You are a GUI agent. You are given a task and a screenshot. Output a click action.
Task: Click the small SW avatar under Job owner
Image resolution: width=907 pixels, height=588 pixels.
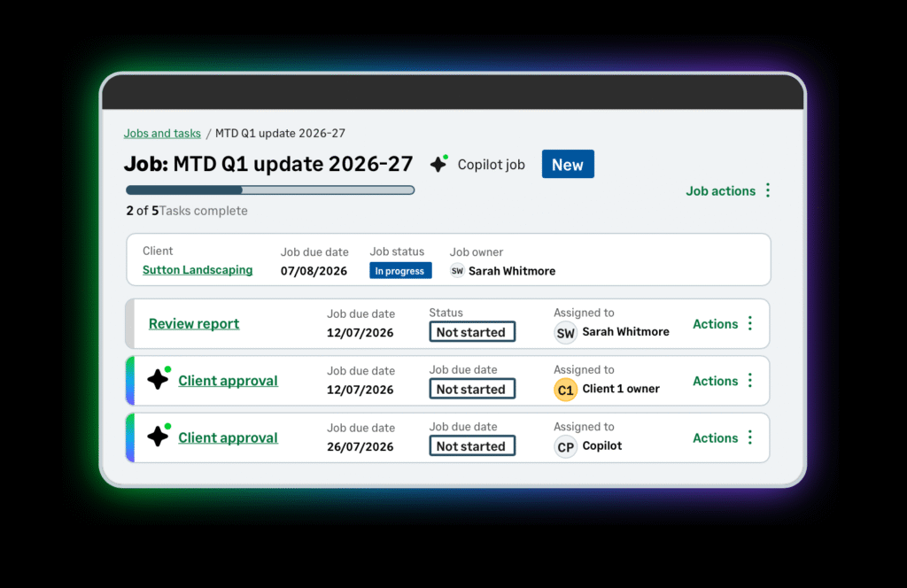coord(457,271)
